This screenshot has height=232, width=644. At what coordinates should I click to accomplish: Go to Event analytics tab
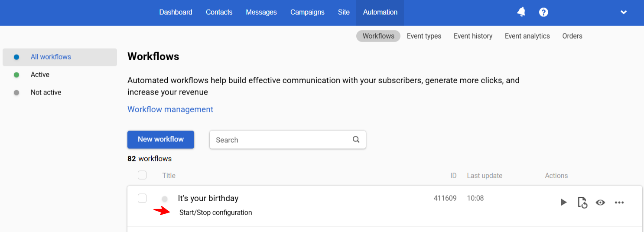click(x=527, y=36)
